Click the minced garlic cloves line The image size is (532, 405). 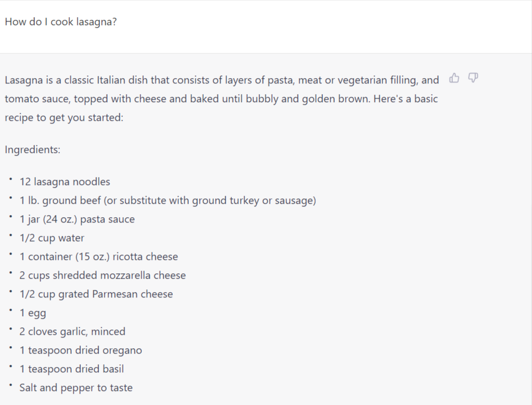pyautogui.click(x=72, y=332)
